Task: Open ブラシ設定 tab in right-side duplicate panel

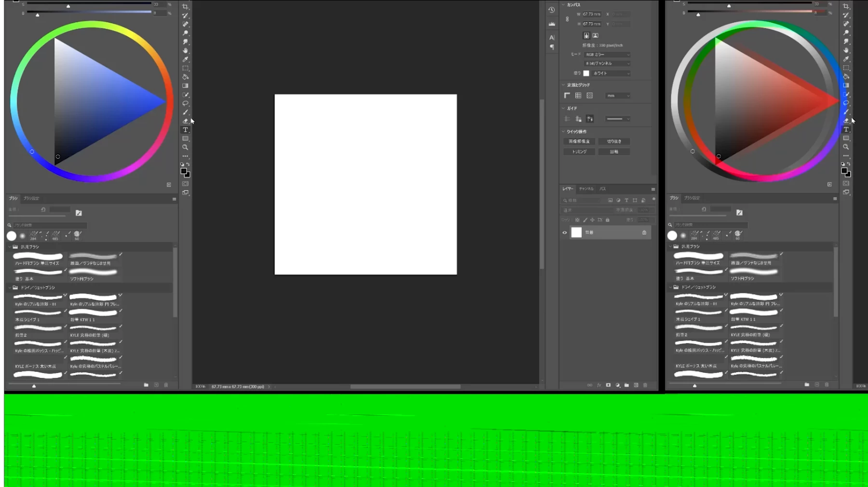Action: tap(692, 198)
